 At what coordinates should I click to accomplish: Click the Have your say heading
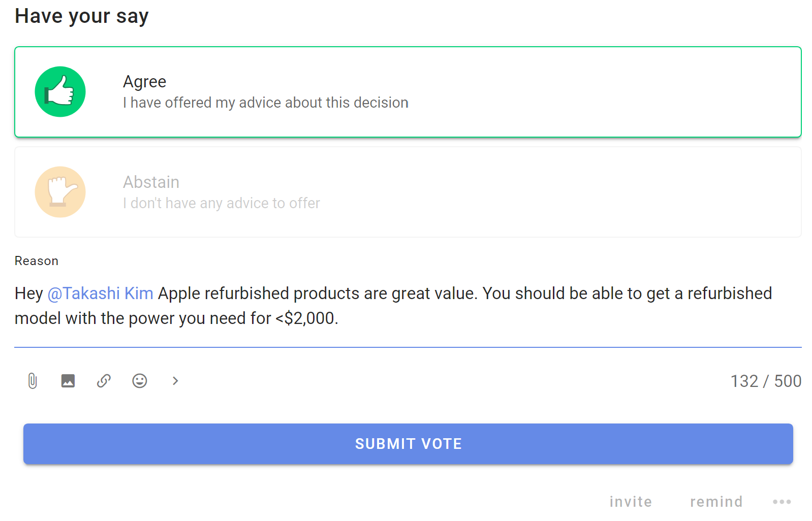82,16
